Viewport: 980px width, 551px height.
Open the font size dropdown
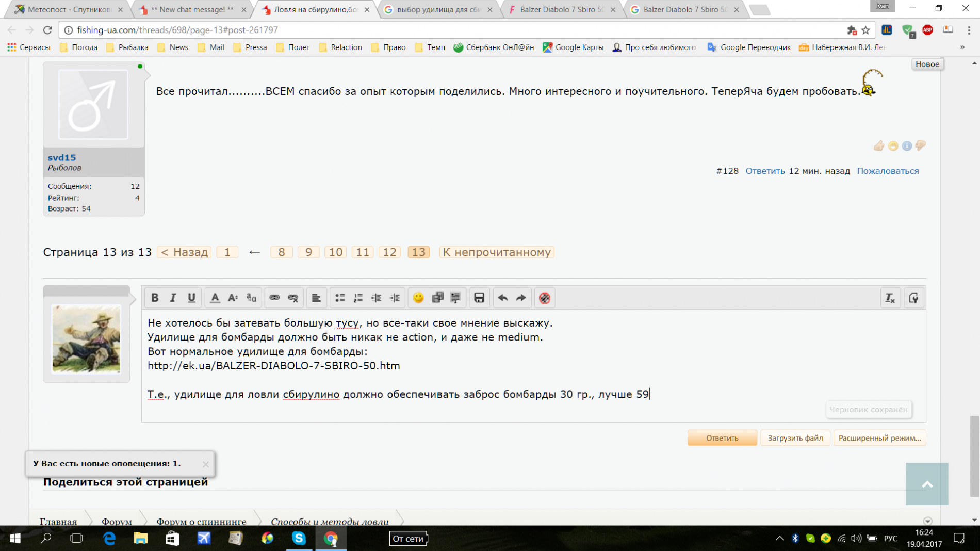click(233, 298)
